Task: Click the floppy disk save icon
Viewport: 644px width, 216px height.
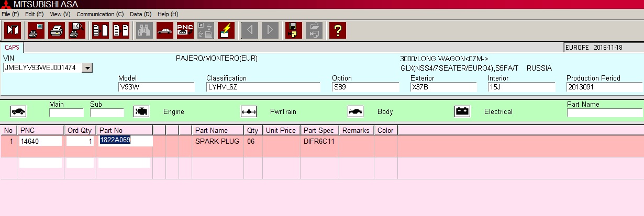Action: [294, 30]
